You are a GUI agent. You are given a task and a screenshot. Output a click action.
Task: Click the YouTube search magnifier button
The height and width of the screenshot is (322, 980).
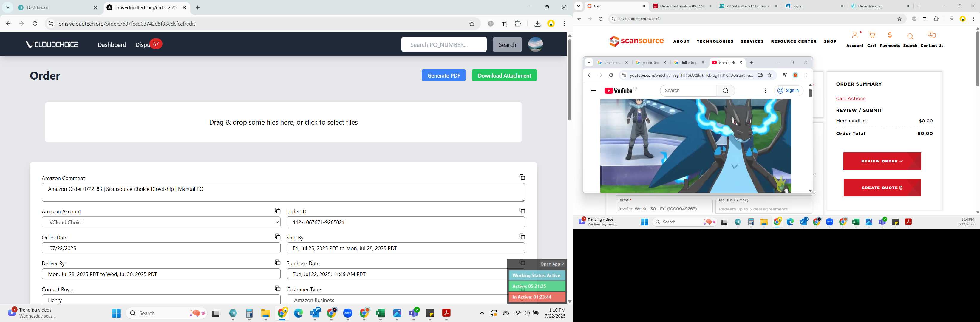coord(726,90)
